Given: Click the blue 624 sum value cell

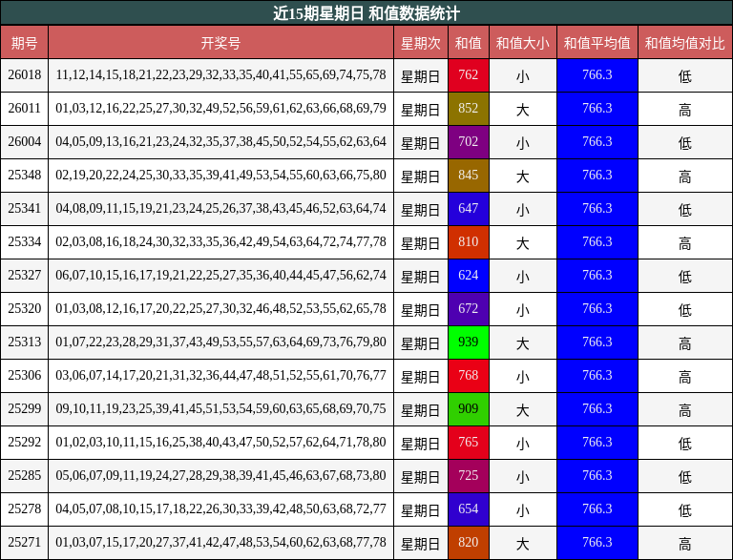Looking at the screenshot, I should (x=469, y=276).
